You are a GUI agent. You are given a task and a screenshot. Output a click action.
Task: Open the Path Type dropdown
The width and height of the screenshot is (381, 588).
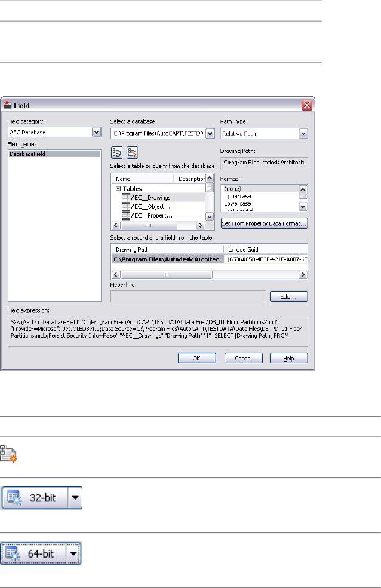click(303, 133)
